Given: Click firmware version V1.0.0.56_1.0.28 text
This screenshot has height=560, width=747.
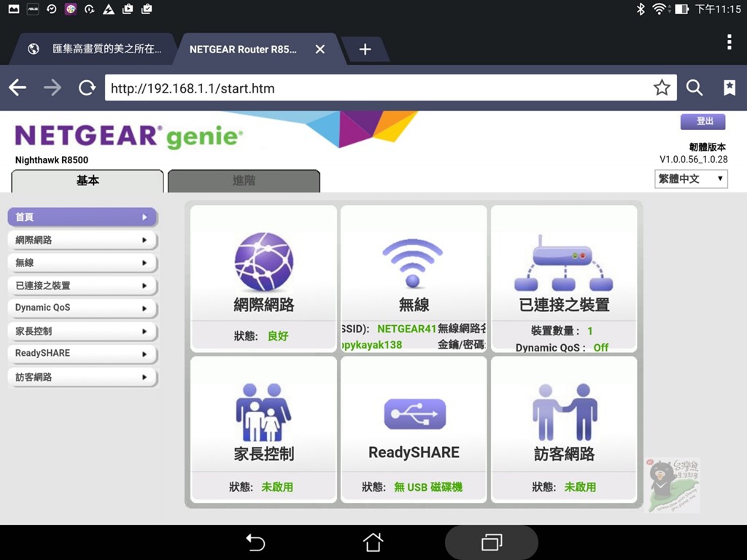Looking at the screenshot, I should tap(694, 160).
